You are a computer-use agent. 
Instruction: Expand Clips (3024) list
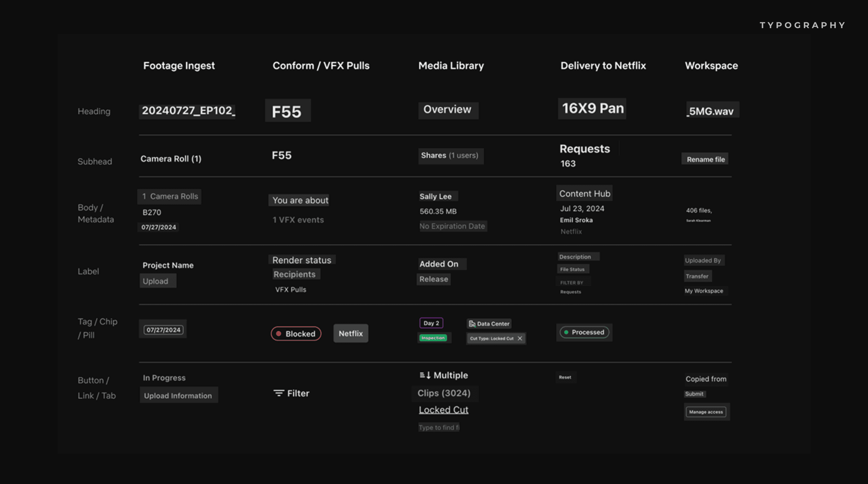[x=444, y=393]
